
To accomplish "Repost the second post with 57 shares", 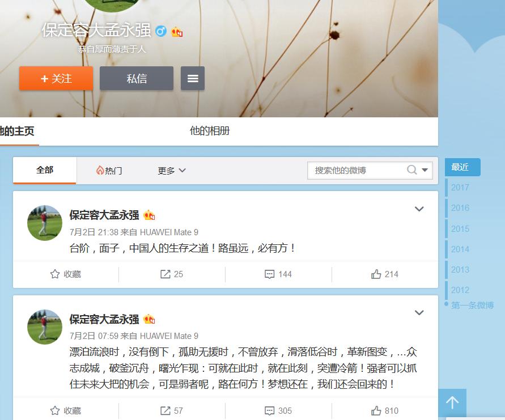I will pyautogui.click(x=172, y=411).
